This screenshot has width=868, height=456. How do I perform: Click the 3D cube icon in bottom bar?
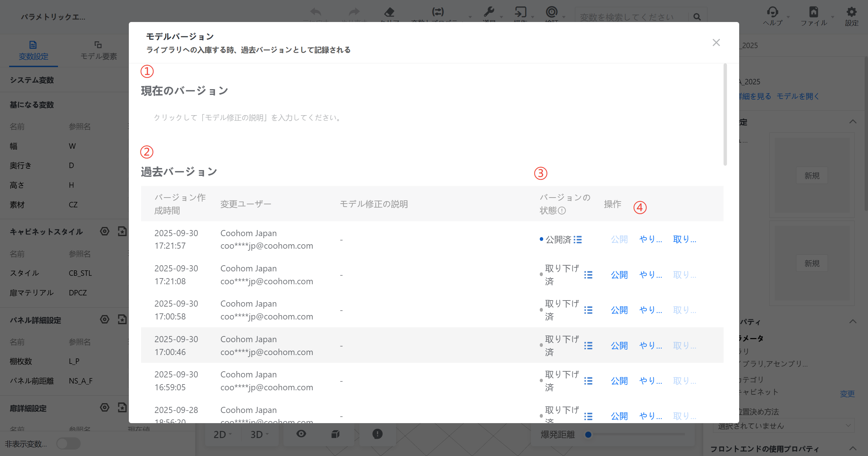pyautogui.click(x=335, y=434)
